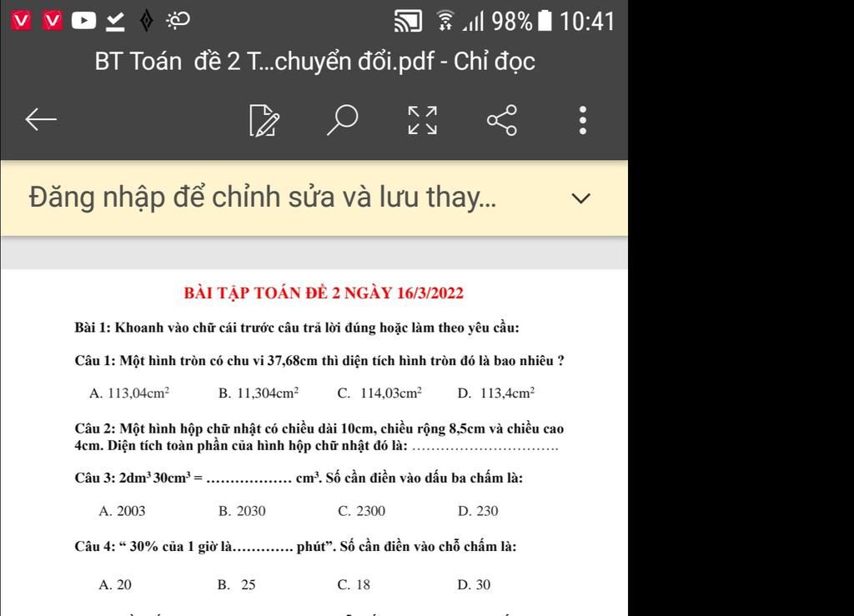The width and height of the screenshot is (854, 616).
Task: Tap the question text of Câu 1
Action: coord(319,361)
